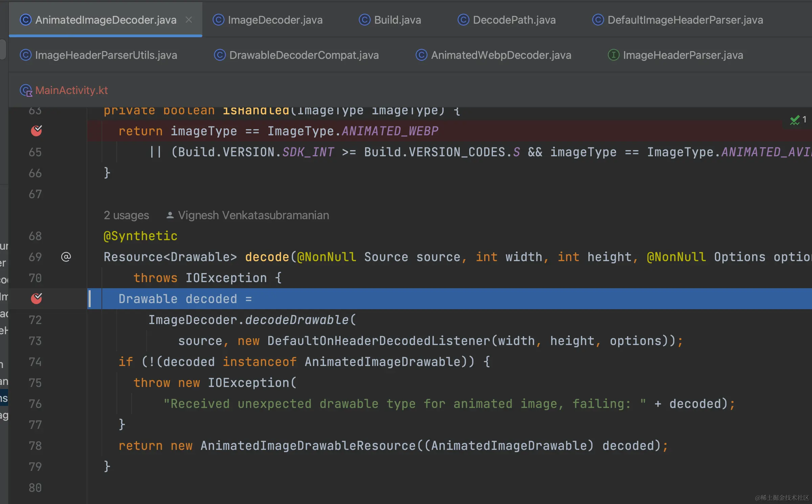Click the decode method name

click(x=267, y=257)
